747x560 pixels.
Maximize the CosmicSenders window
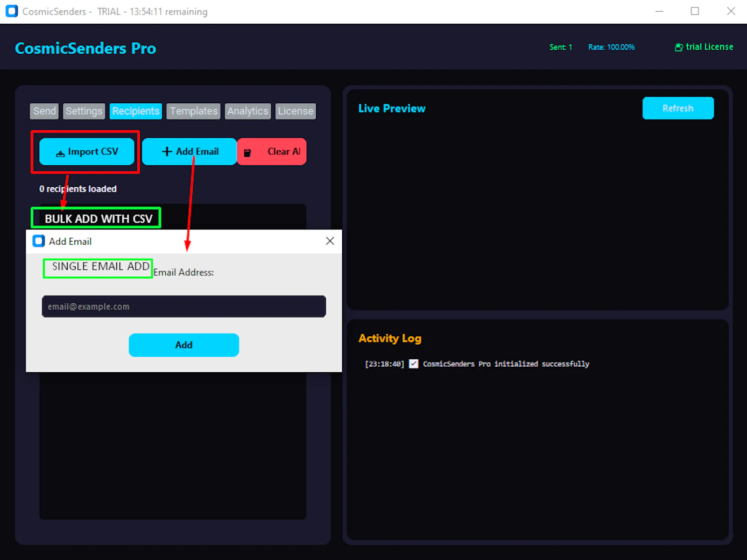tap(695, 11)
